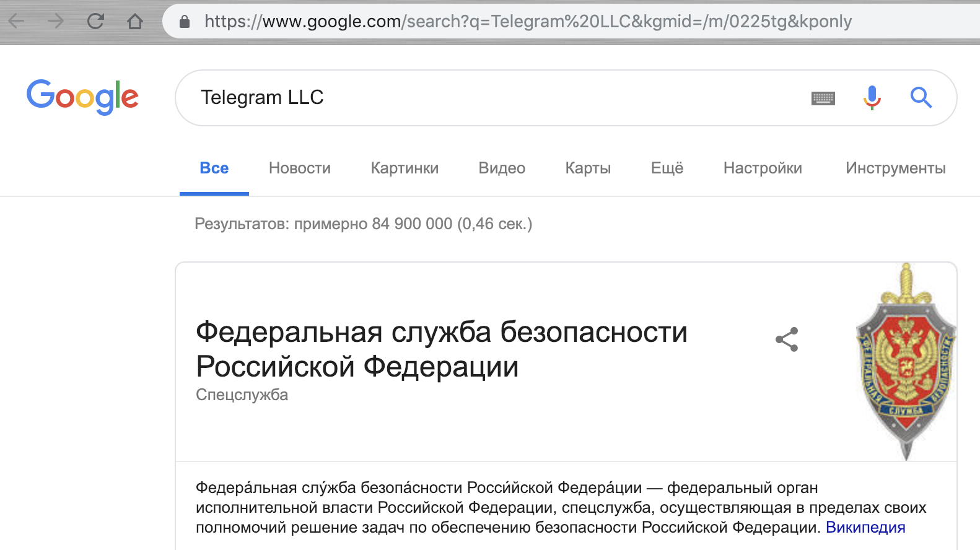
Task: Open Настройки search settings menu
Action: [763, 168]
